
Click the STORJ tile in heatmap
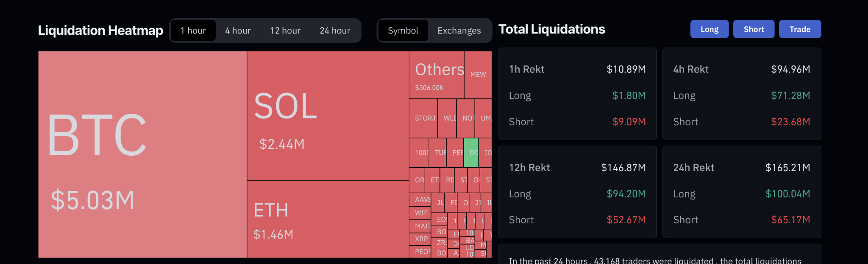coord(423,118)
